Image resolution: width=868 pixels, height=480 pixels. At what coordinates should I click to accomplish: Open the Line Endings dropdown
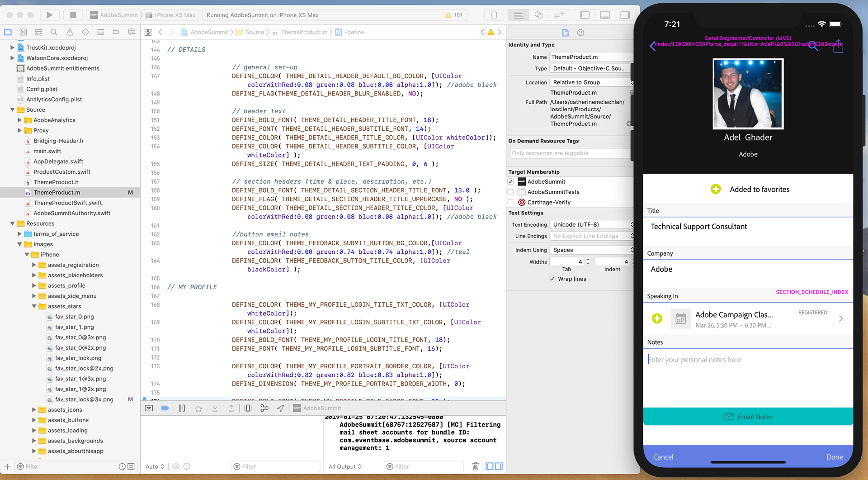click(592, 236)
